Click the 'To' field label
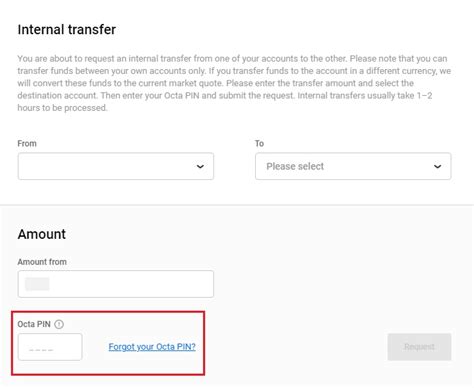 pyautogui.click(x=259, y=143)
